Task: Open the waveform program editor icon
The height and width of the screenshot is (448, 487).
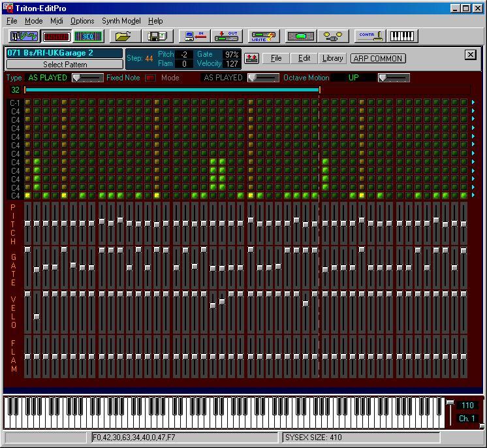Action: coord(23,36)
